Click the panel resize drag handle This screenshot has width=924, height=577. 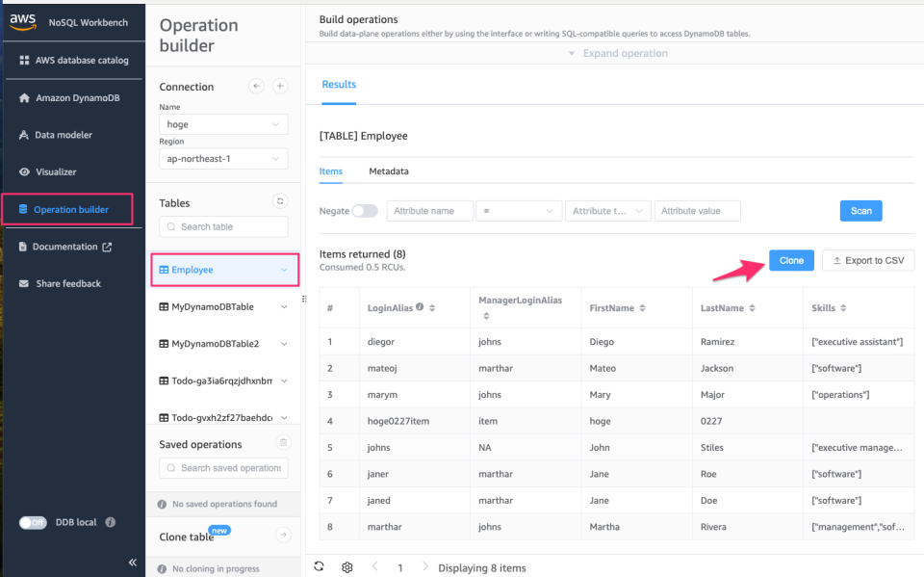pos(304,300)
